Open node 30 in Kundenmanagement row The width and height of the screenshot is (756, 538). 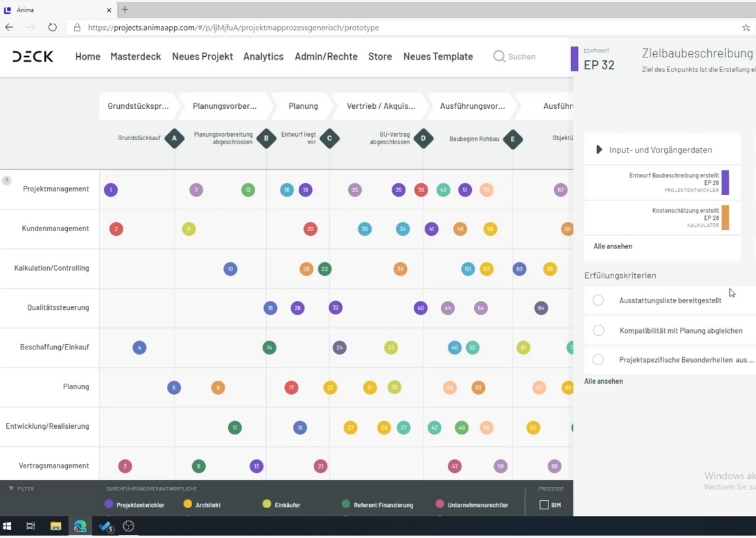(365, 229)
